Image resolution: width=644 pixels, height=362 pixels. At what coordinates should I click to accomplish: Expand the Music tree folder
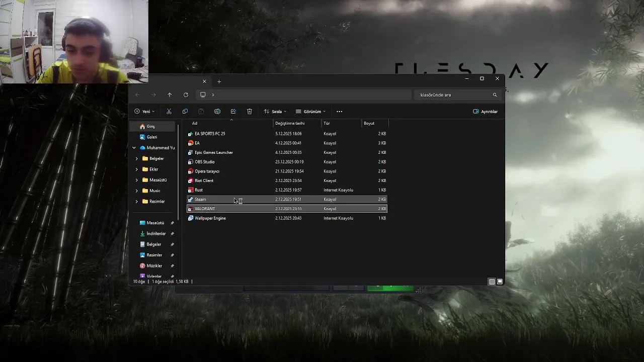tap(136, 191)
